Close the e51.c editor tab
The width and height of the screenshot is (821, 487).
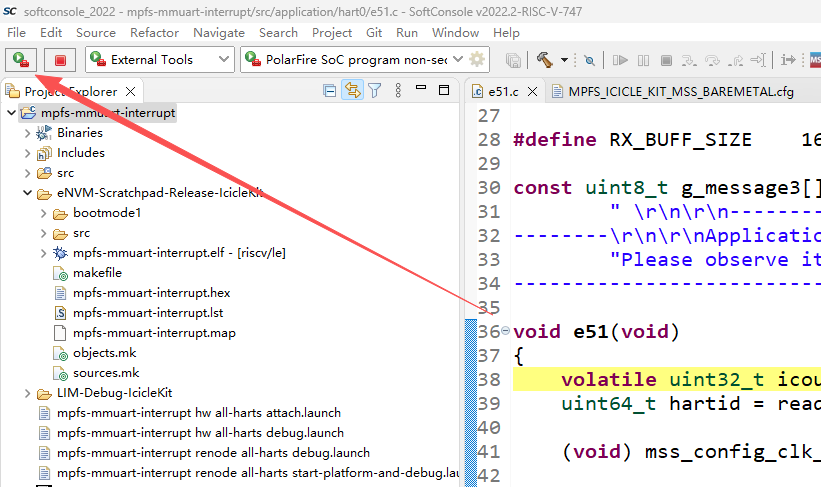(x=532, y=92)
